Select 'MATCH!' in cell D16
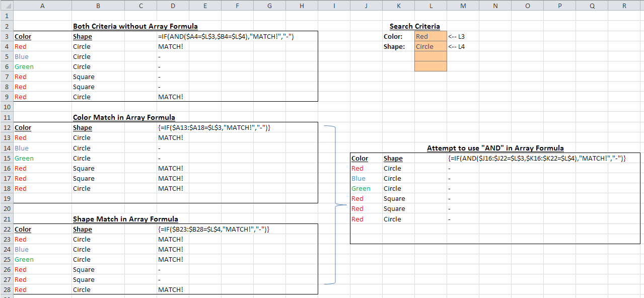 [x=171, y=168]
